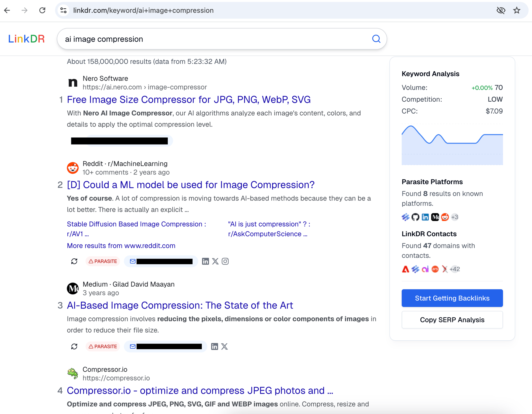Click the Medium favicon

click(73, 289)
